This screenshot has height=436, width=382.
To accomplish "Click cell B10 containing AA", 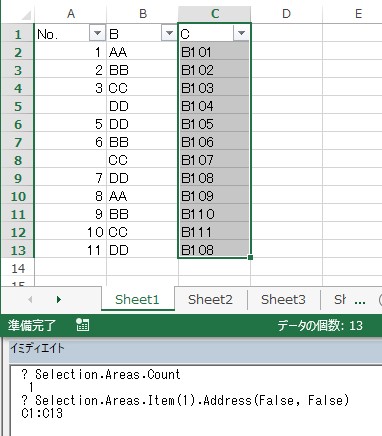I will 142,195.
